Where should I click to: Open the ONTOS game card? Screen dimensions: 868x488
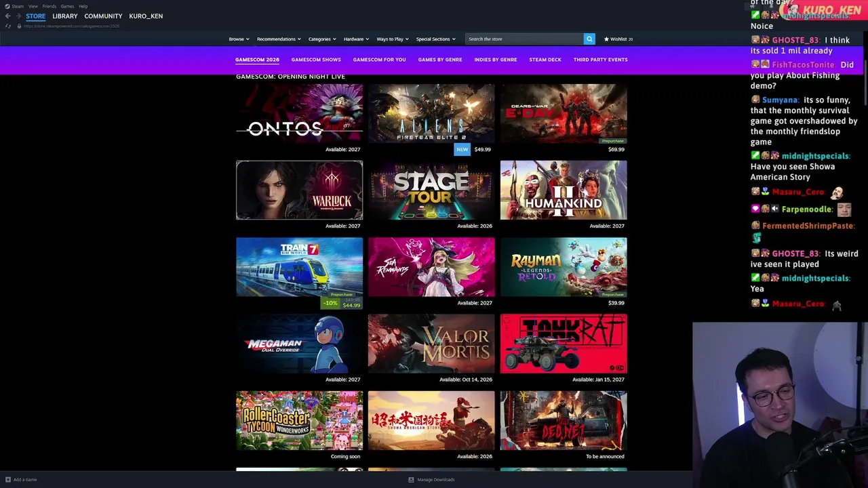(x=299, y=113)
